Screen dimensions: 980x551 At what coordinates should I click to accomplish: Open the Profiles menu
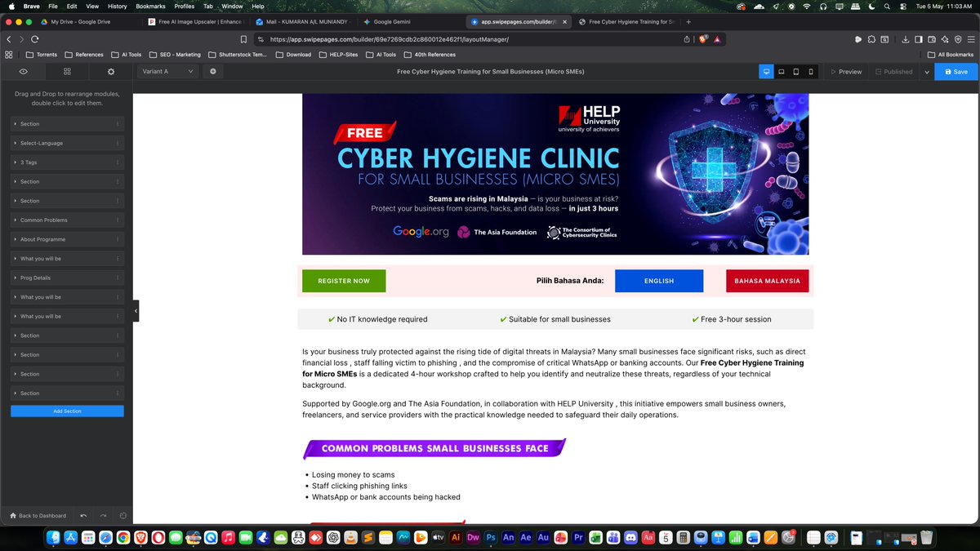[x=184, y=6]
